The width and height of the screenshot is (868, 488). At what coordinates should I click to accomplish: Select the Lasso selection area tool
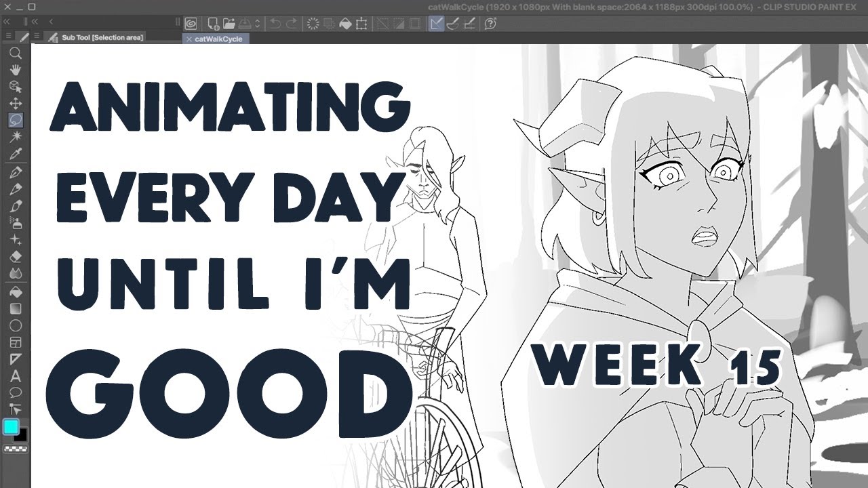(15, 120)
